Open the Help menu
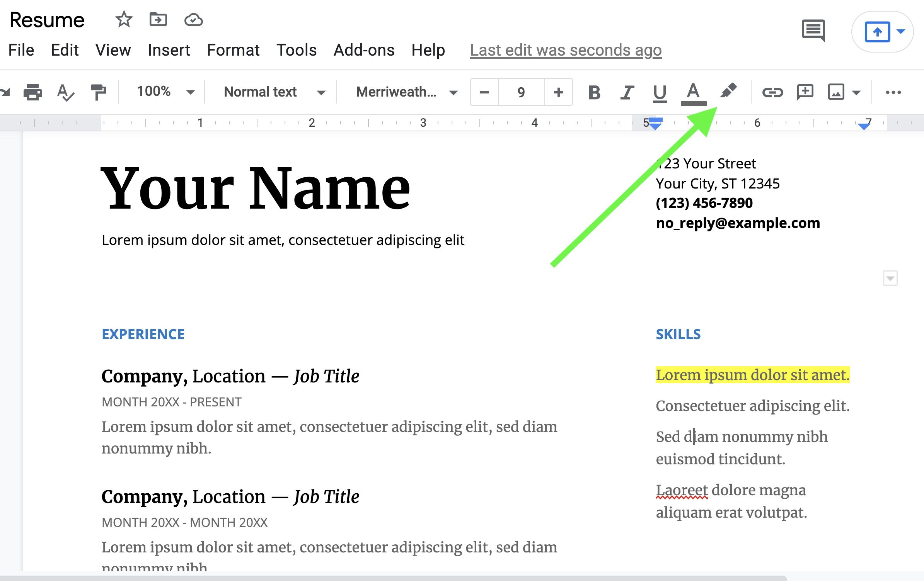The image size is (924, 581). [x=428, y=50]
